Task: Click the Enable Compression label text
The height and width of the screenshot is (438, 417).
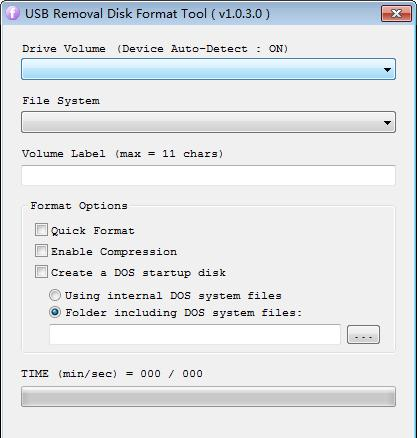Action: 114,252
